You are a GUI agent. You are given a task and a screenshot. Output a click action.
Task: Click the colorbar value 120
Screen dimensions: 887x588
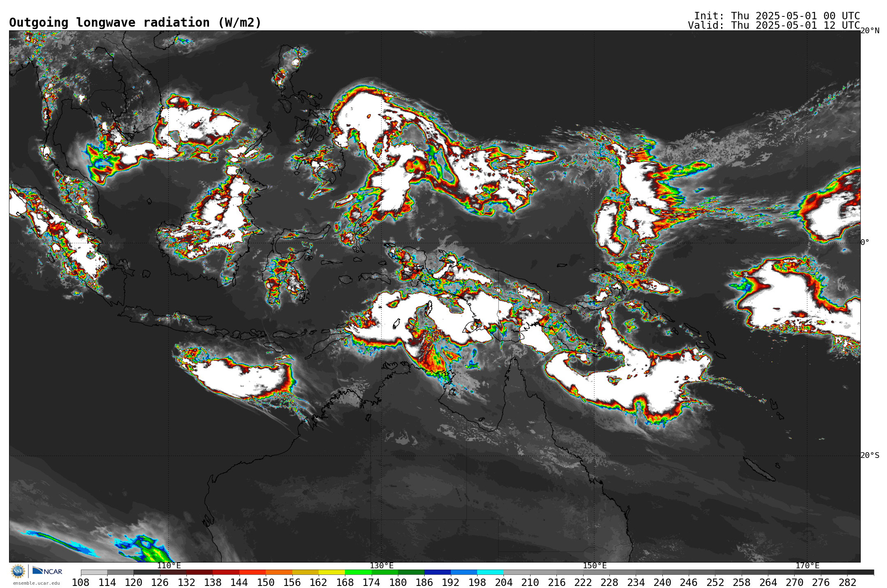[133, 583]
